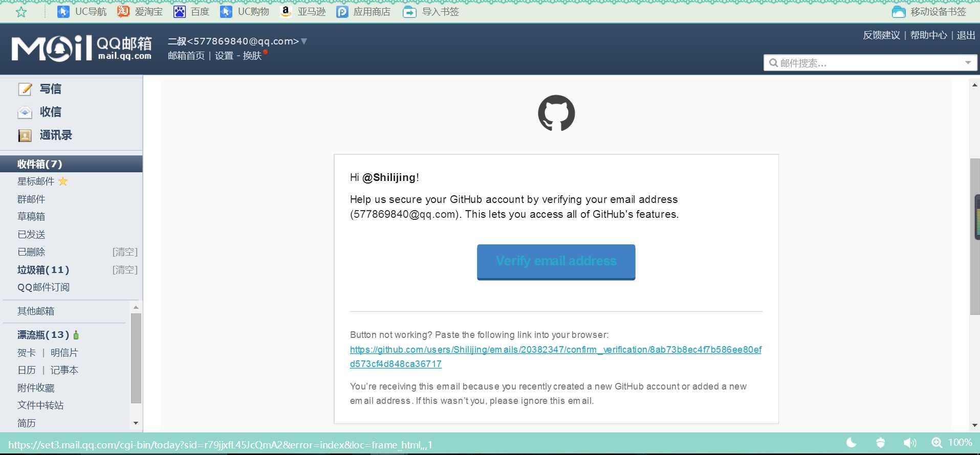Click main page scrollbar down arrow
The height and width of the screenshot is (455, 980).
[x=975, y=425]
